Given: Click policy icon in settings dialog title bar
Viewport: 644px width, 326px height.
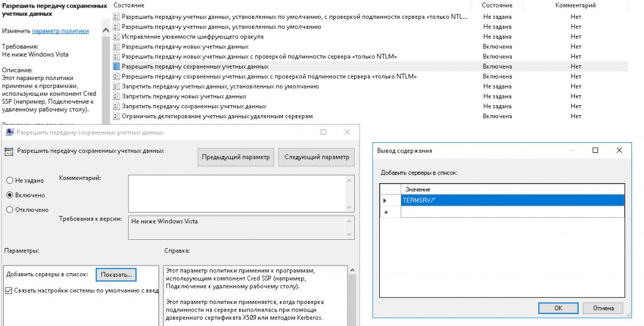Looking at the screenshot, I should (9, 133).
